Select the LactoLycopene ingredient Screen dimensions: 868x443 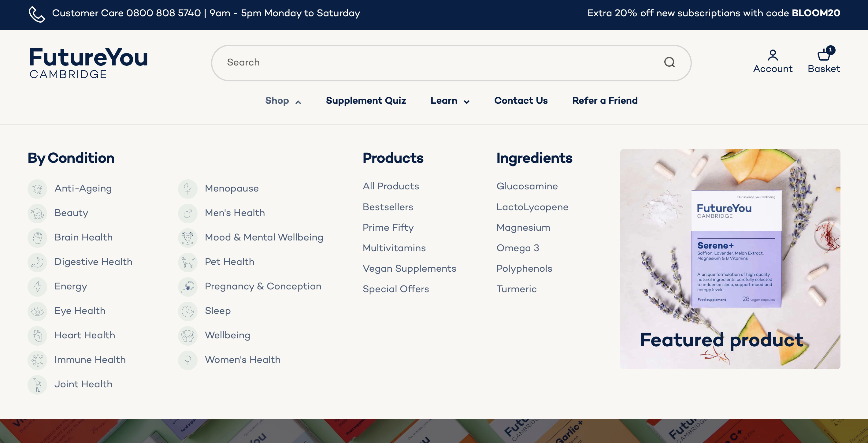click(532, 207)
